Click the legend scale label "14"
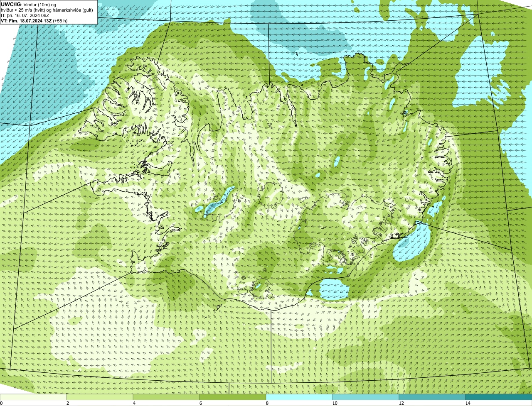Viewport: 532px width, 406px height. coord(468,403)
